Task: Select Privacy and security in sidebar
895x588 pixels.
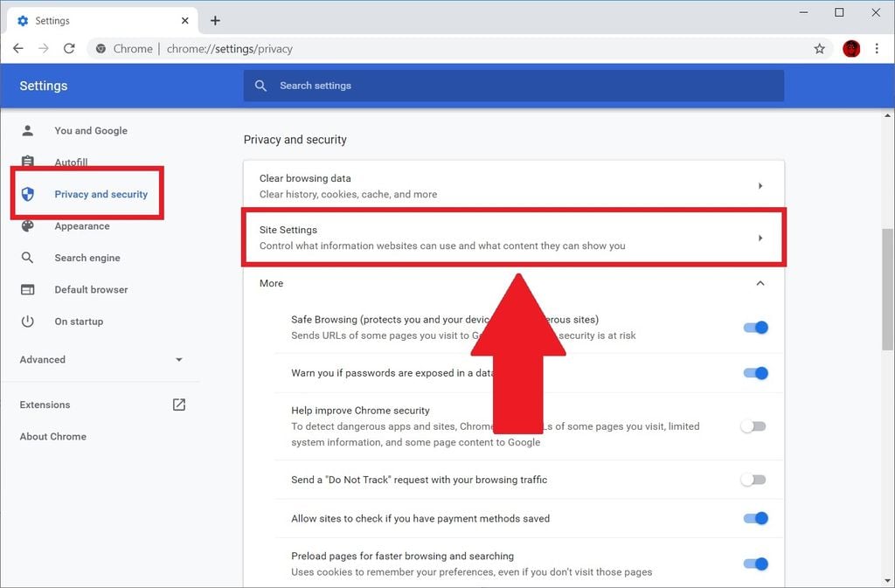Action: [101, 194]
